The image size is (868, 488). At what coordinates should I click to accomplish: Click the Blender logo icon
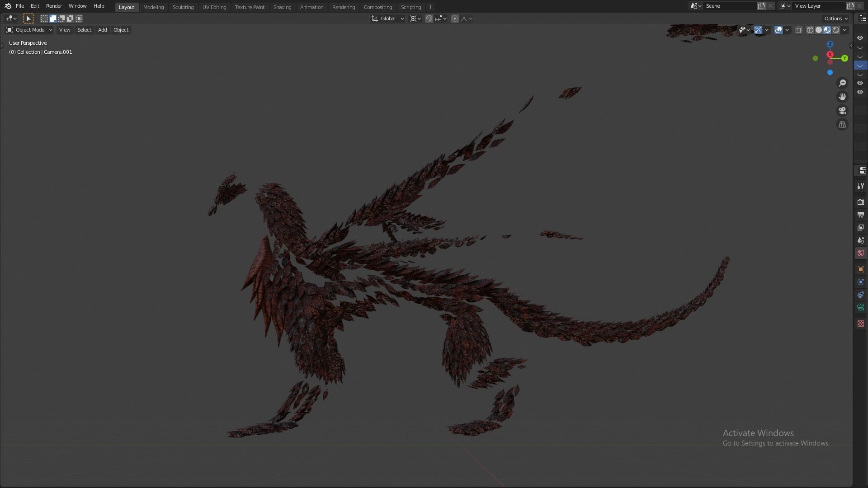tap(8, 6)
